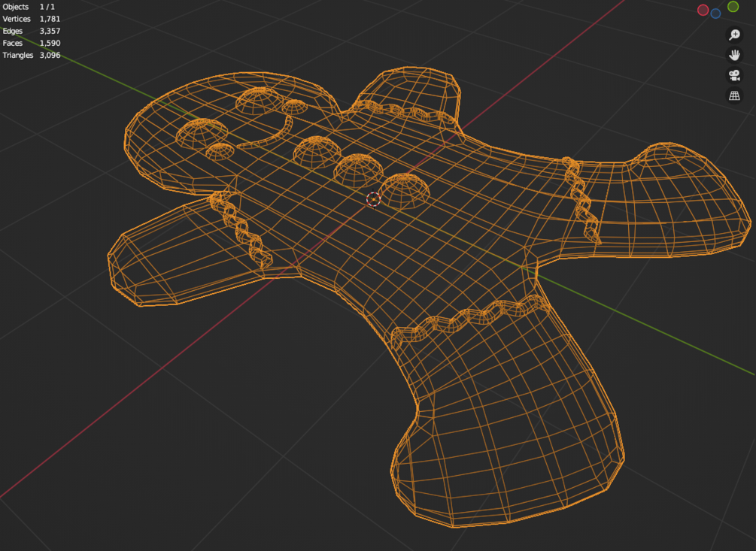Click the hand pan view icon
This screenshot has width=756, height=551.
coord(734,55)
